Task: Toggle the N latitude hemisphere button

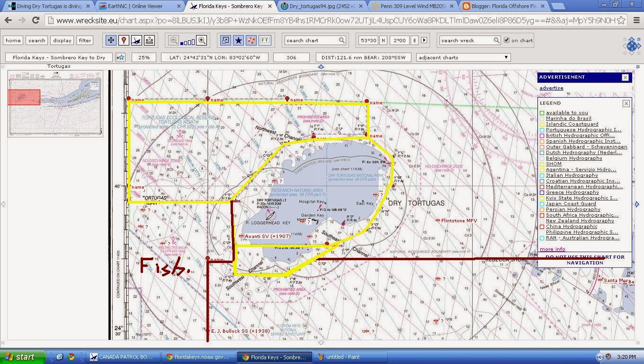Action: tap(383, 40)
